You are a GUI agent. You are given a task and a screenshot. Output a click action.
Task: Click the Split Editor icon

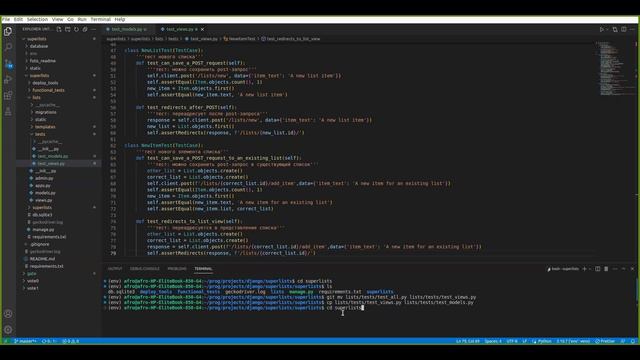pyautogui.click(x=624, y=29)
